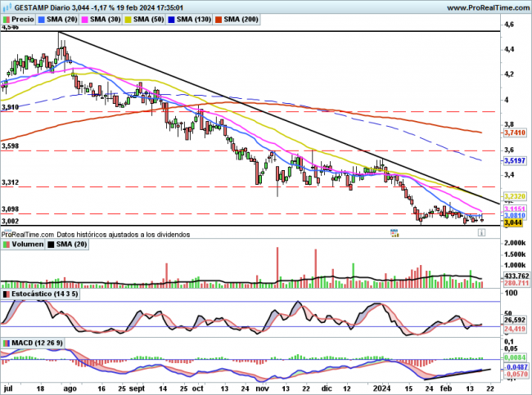This screenshot has height=395, width=532.
Task: Click the black SMA (20) volume legend icon
Action: coord(51,245)
